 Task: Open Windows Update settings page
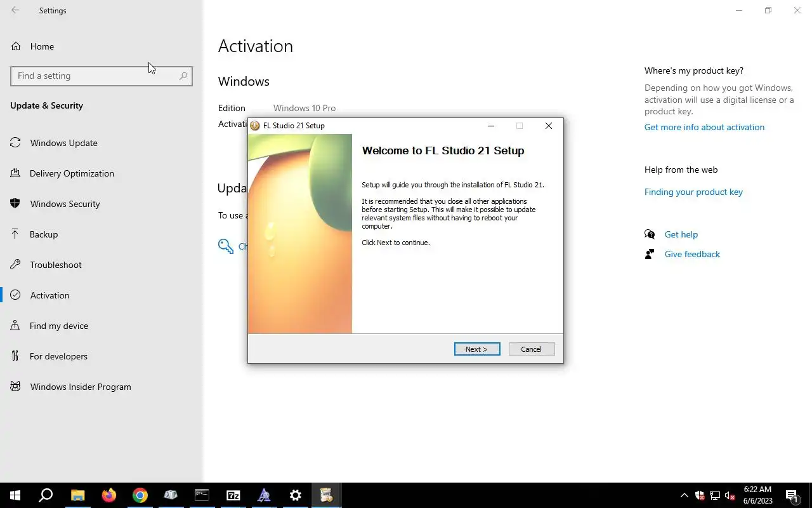101,143
